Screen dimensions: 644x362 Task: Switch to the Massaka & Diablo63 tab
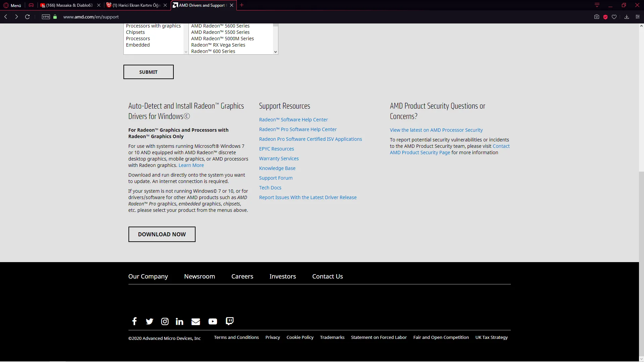point(69,5)
